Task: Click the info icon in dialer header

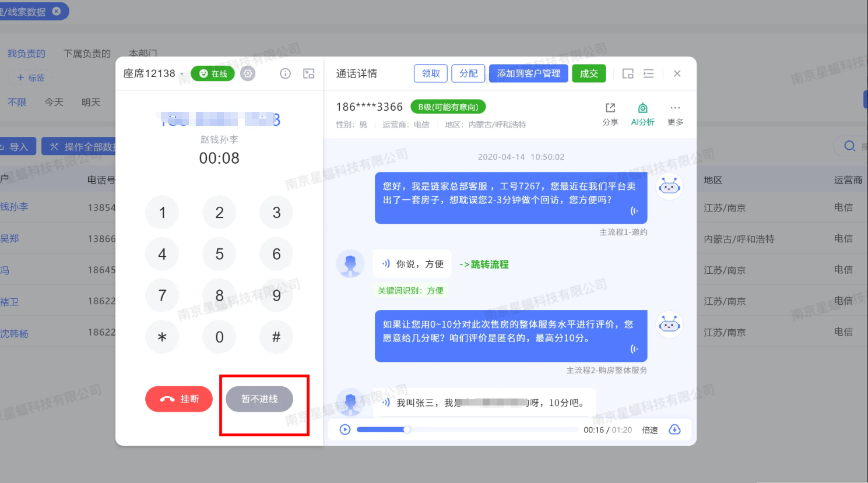Action: click(x=285, y=73)
